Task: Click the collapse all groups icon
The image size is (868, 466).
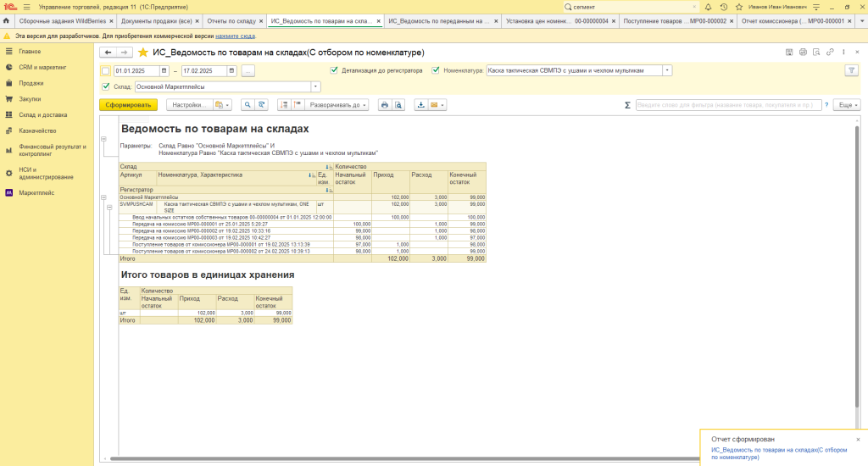Action: 284,104
